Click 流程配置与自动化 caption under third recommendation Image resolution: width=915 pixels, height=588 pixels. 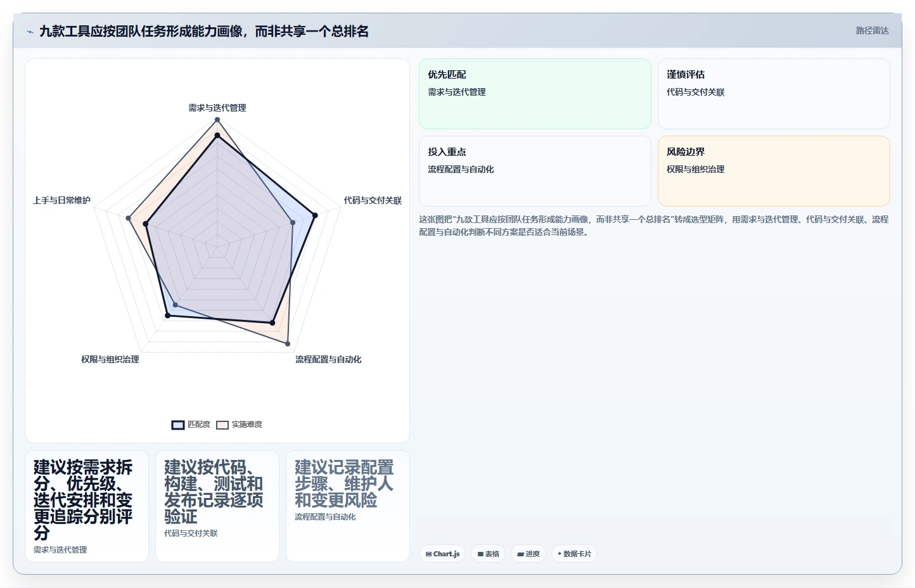point(325,517)
